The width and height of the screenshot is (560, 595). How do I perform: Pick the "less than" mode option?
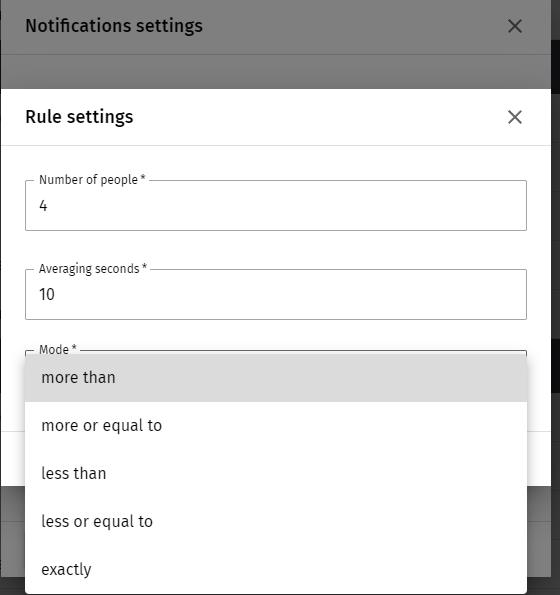point(276,474)
